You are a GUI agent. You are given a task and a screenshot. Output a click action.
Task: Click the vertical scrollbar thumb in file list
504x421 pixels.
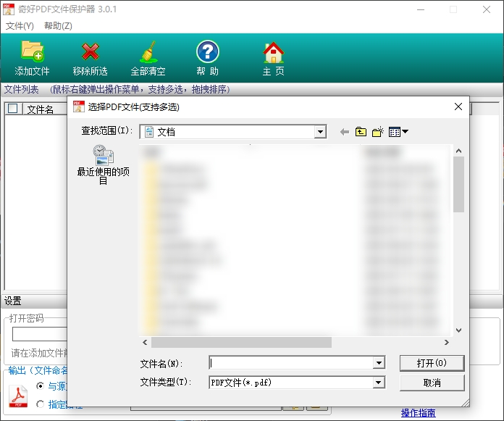pyautogui.click(x=458, y=184)
